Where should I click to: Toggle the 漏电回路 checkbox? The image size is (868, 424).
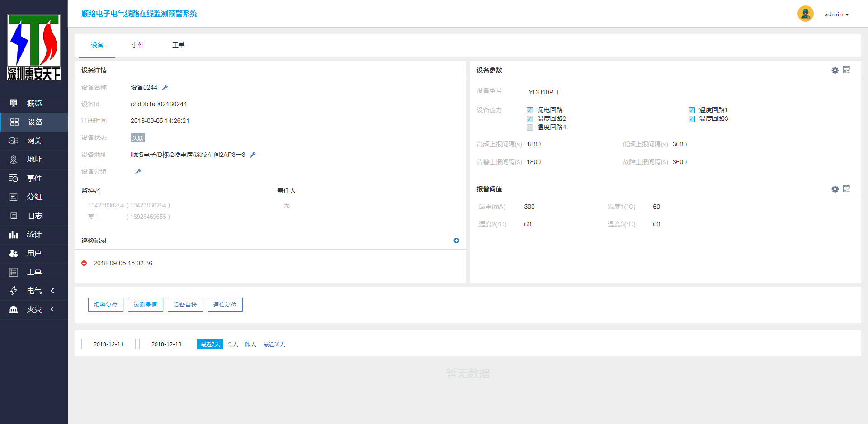[x=530, y=110]
